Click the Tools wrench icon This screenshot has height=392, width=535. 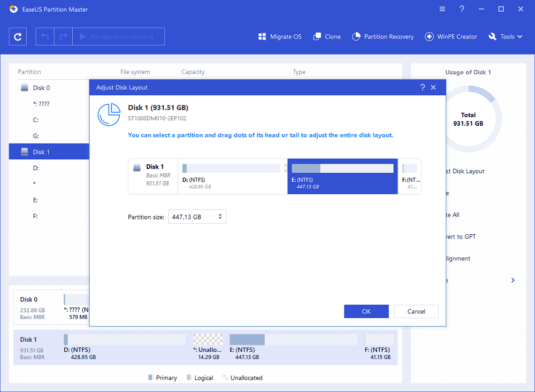493,36
